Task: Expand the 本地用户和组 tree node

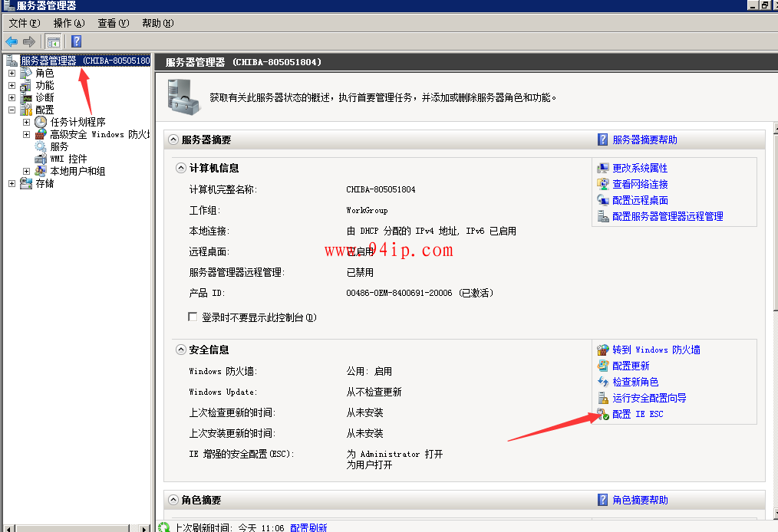Action: [26, 171]
